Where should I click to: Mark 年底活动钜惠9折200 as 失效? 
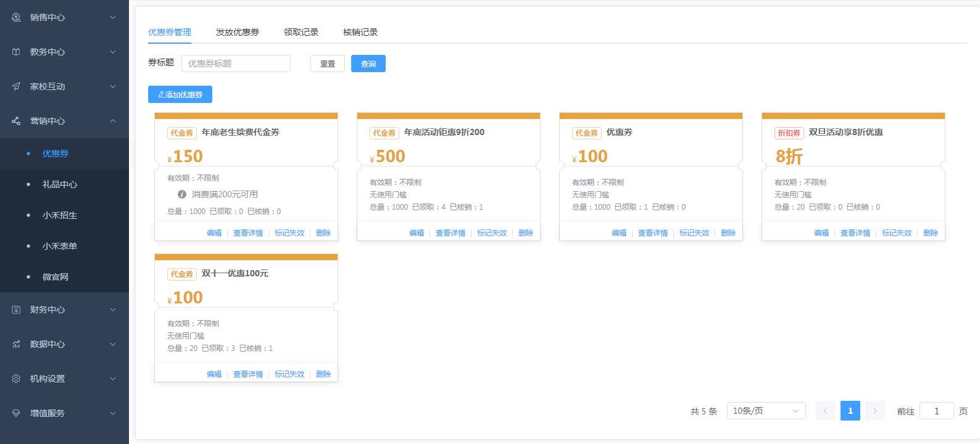tap(492, 233)
